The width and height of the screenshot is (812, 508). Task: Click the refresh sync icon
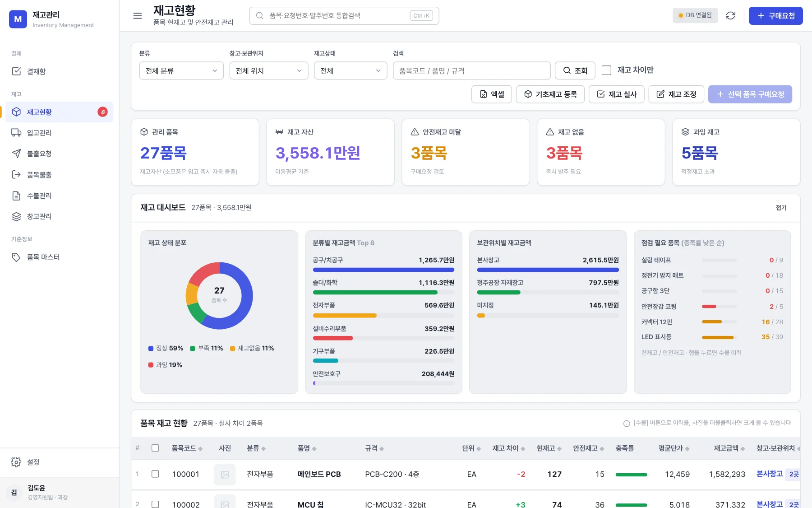(730, 16)
